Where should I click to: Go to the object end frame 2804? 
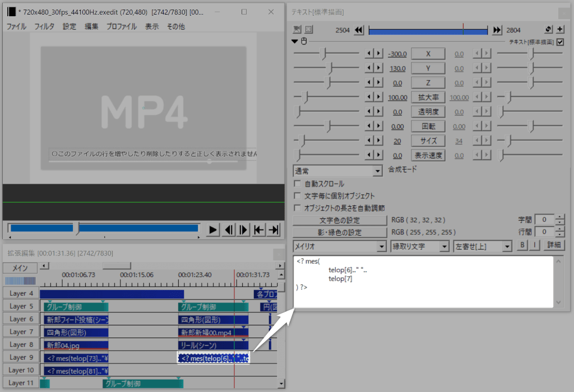point(497,30)
